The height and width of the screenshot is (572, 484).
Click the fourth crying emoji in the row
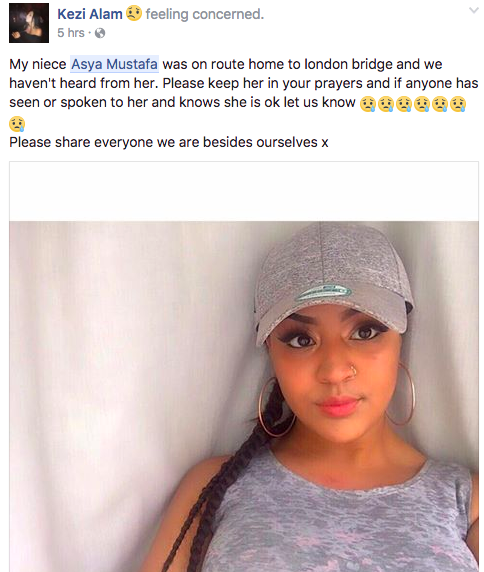click(422, 104)
